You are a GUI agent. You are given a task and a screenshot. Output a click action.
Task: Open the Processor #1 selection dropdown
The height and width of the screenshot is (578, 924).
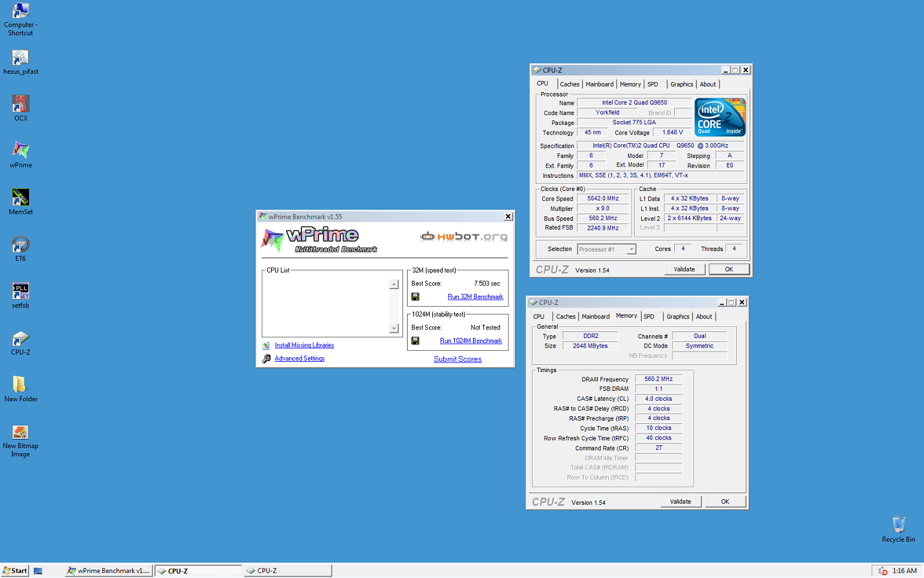click(606, 249)
